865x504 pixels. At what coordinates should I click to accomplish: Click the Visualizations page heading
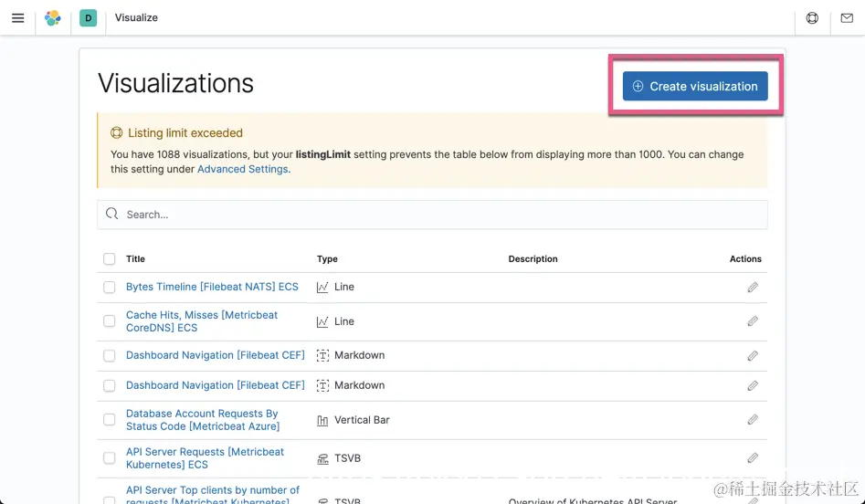[175, 83]
